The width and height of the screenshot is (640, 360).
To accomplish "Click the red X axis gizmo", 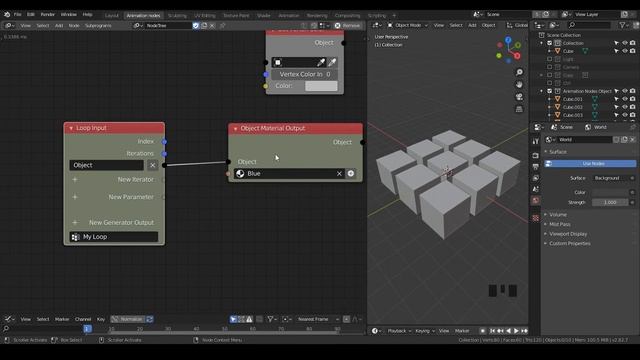I will pos(517,56).
